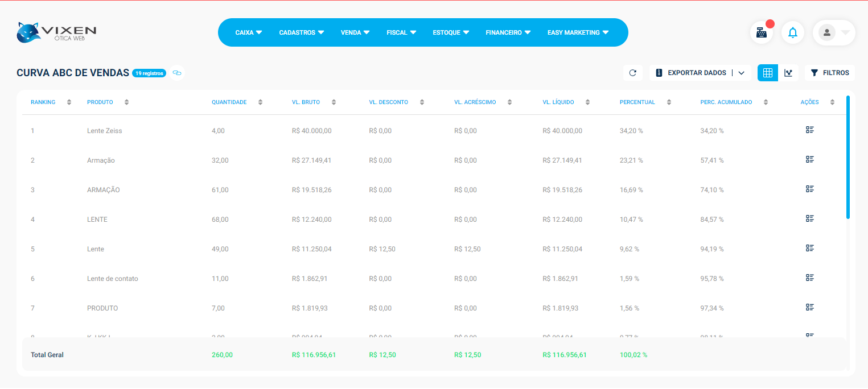This screenshot has height=389, width=868.
Task: Open the notifications bell
Action: tap(792, 32)
